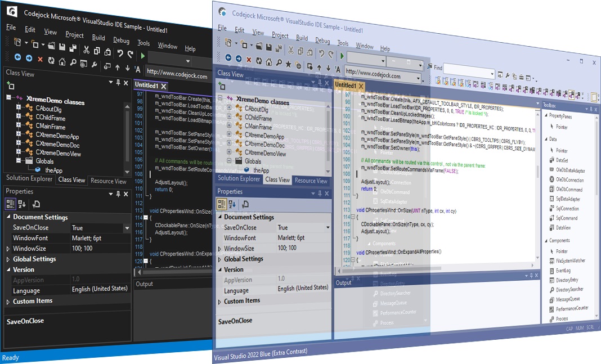Screen dimensions: 601x364
Task: Click blue Back arrow in dark window
Action: (17, 57)
